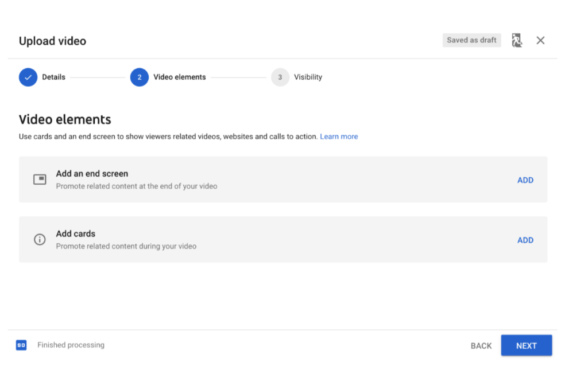Click the cards info circle icon
Image resolution: width=588 pixels, height=374 pixels.
point(40,240)
